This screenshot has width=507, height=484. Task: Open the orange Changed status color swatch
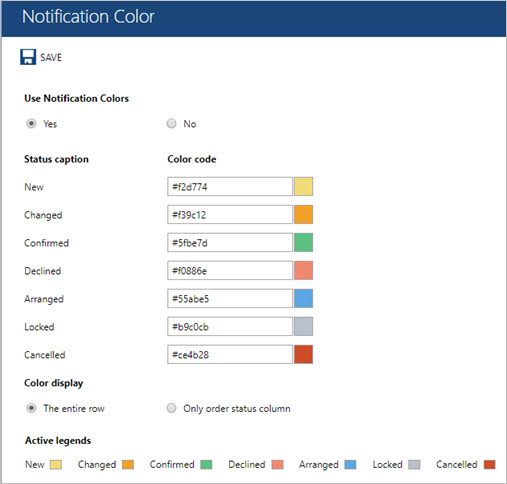point(303,214)
